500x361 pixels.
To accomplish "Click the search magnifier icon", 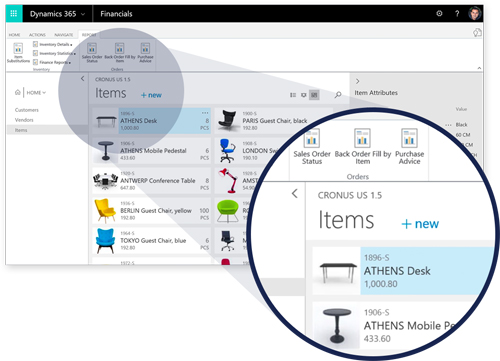I will (338, 95).
